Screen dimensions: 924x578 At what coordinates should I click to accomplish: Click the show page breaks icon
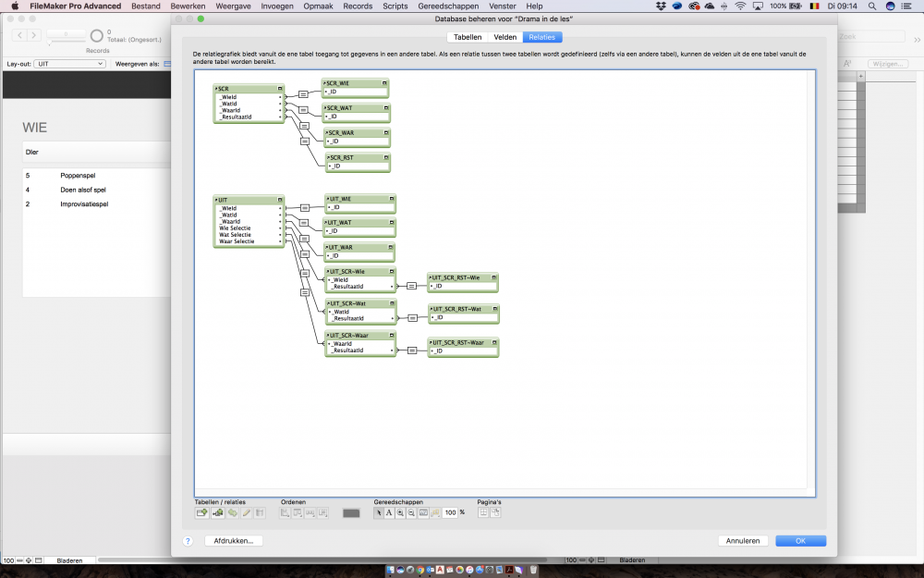click(483, 512)
